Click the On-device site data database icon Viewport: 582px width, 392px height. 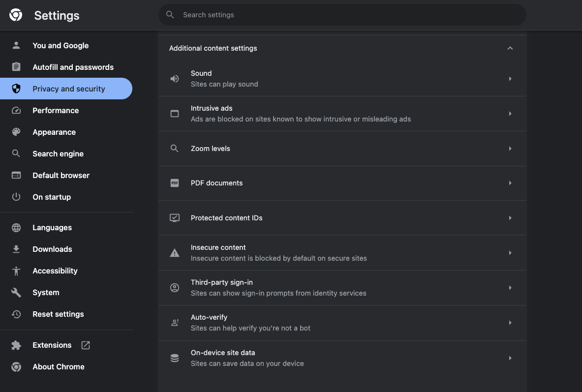point(175,358)
